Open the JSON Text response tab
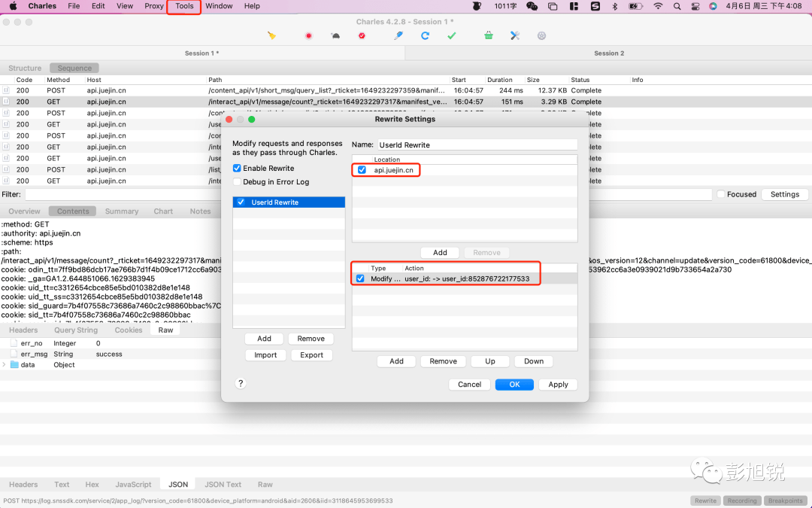 (223, 485)
